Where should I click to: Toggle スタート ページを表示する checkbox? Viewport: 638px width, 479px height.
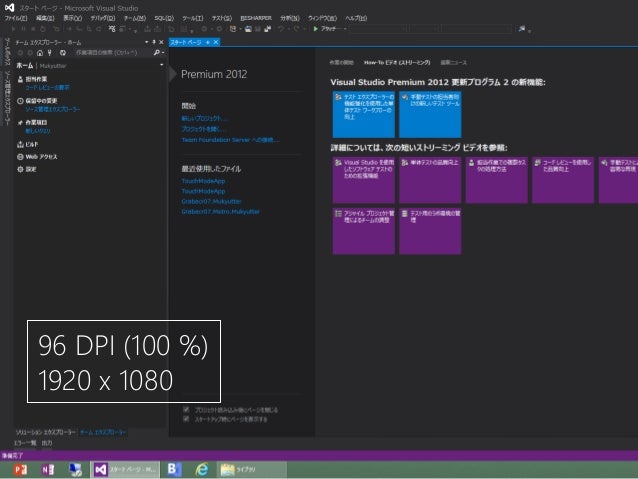187,418
